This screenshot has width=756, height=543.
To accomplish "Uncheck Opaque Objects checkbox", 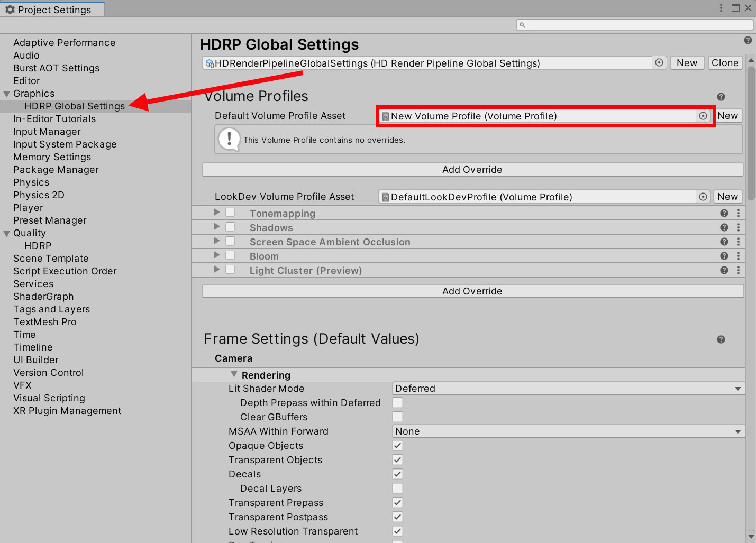I will click(398, 446).
